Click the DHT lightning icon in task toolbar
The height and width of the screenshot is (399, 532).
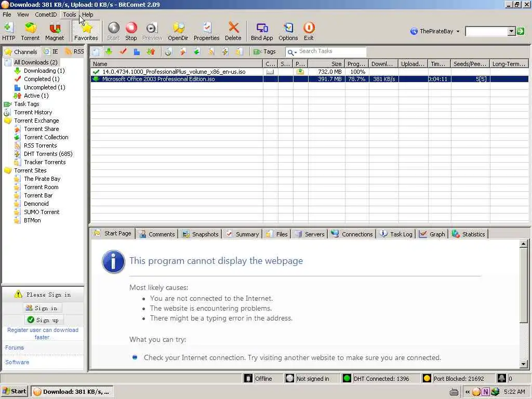[x=225, y=51]
